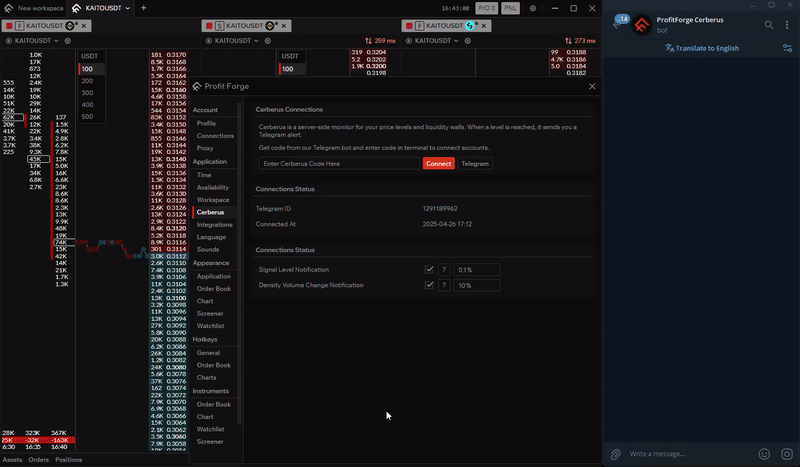Close the Profit Forge settings dialog
The height and width of the screenshot is (467, 800).
[x=592, y=86]
